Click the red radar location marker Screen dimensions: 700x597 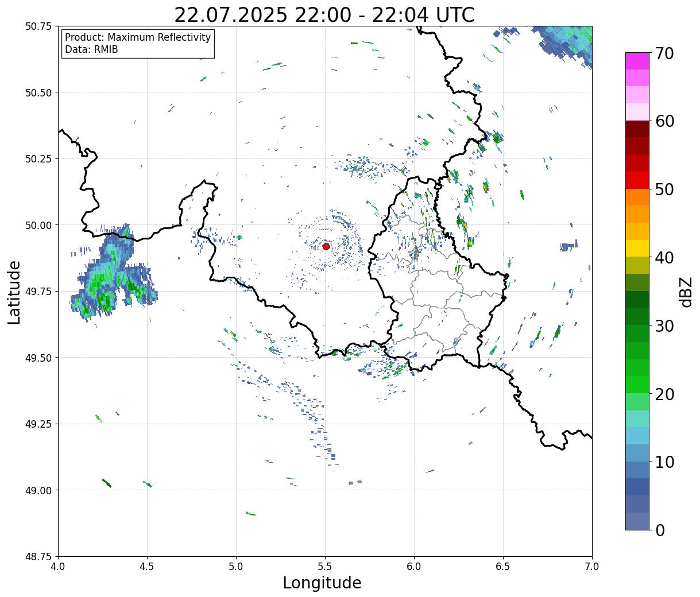tap(326, 246)
